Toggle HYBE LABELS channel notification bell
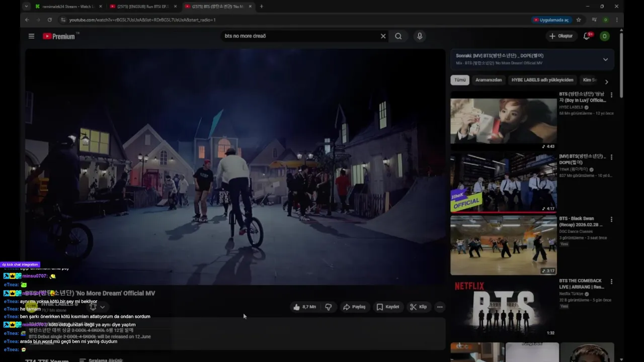This screenshot has height=362, width=644. point(93,307)
